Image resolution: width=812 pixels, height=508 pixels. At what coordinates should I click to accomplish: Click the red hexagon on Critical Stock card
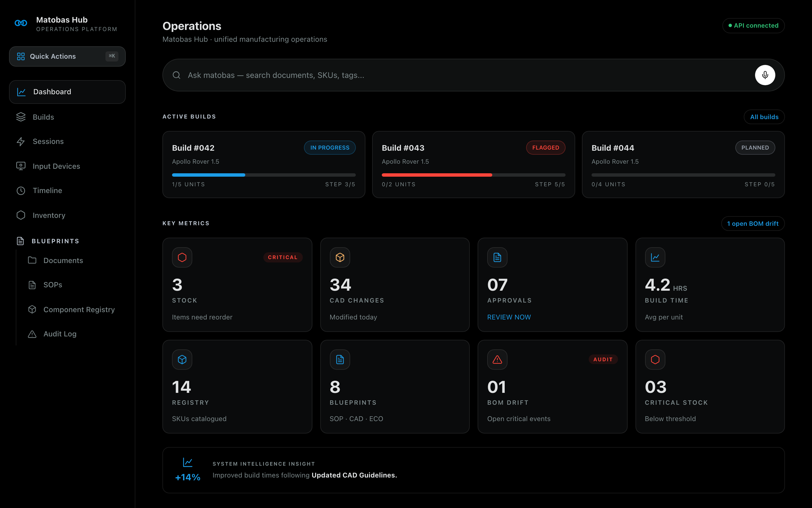[655, 360]
